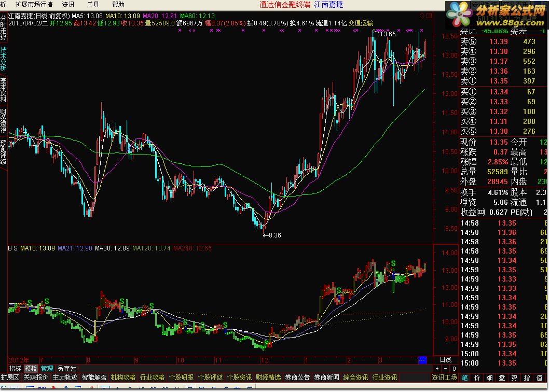Click the 现价 13.35 value
The height and width of the screenshot is (392, 550).
(x=499, y=142)
